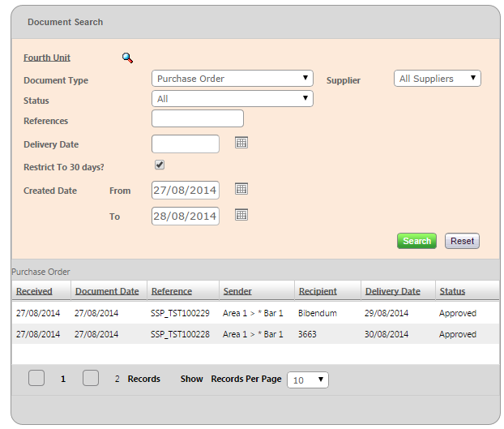Open the Status dropdown showing All
The image size is (504, 429).
(x=232, y=99)
